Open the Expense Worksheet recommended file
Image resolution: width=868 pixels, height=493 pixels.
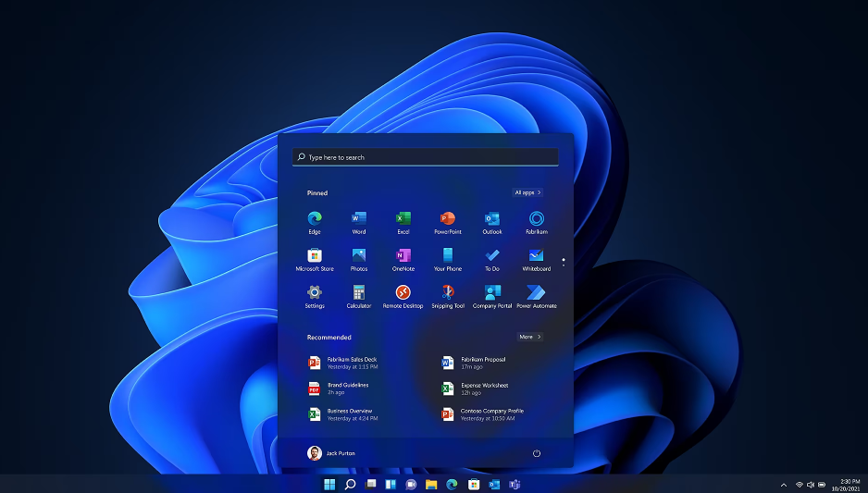click(484, 388)
